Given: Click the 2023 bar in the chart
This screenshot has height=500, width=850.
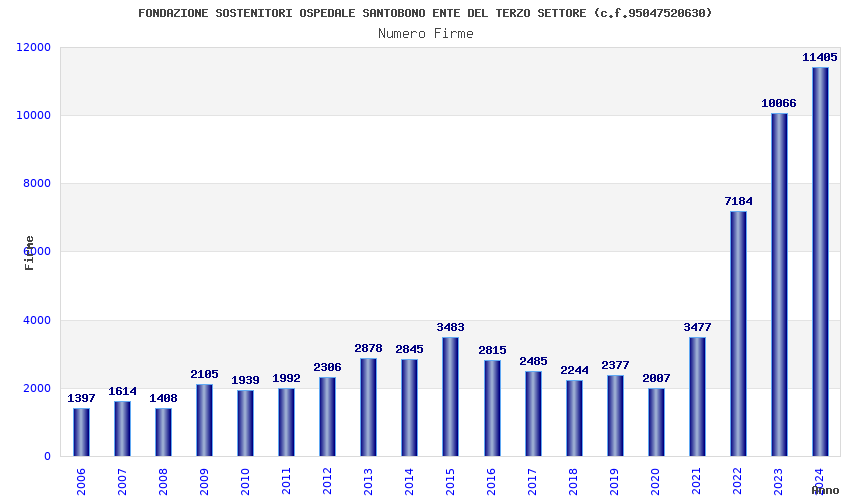Looking at the screenshot, I should click(779, 285).
